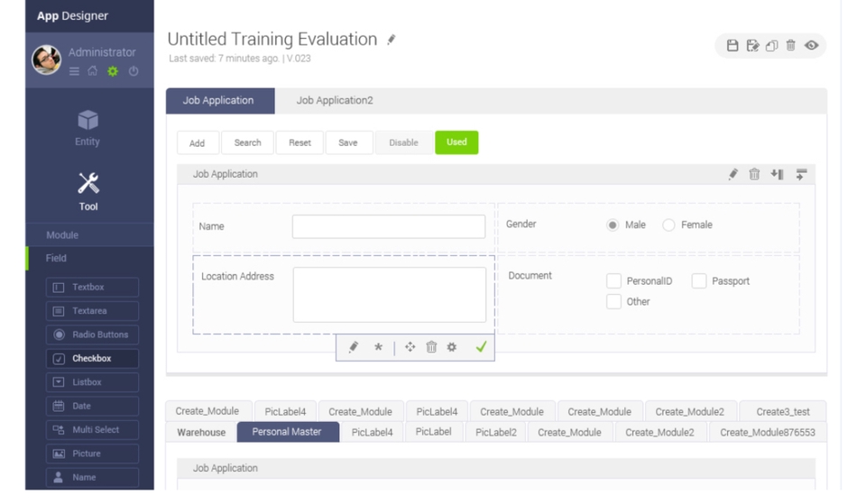Switch to the Job Application2 tab
Screen dimensions: 866x504
(x=335, y=100)
